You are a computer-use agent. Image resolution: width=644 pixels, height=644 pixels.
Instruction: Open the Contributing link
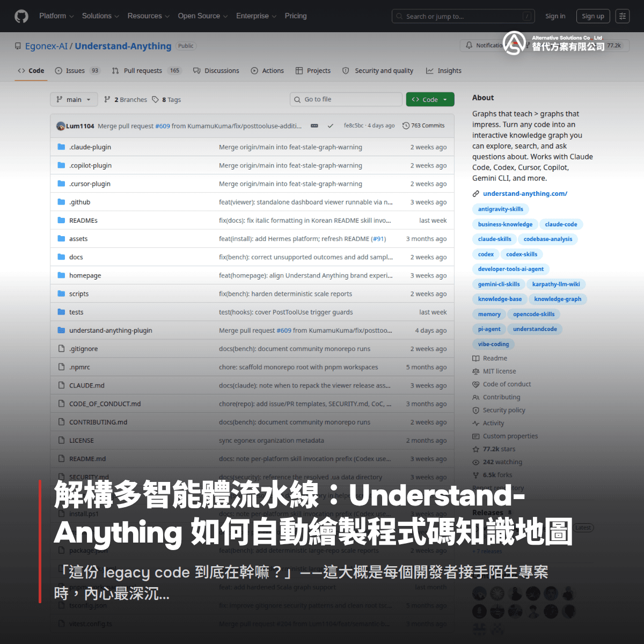pos(496,397)
